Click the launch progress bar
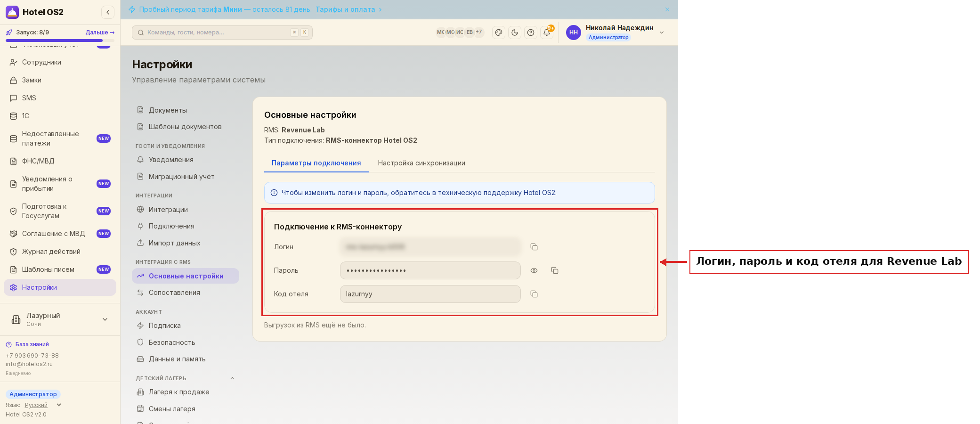Image resolution: width=980 pixels, height=424 pixels. point(60,41)
